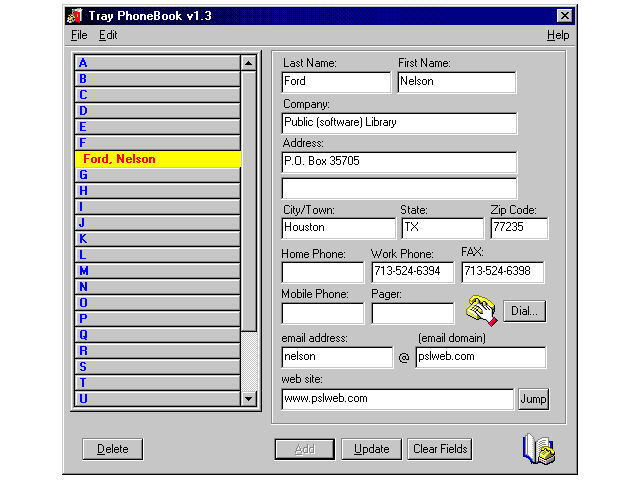Click the Update button
Image resolution: width=640 pixels, height=480 pixels.
(371, 449)
